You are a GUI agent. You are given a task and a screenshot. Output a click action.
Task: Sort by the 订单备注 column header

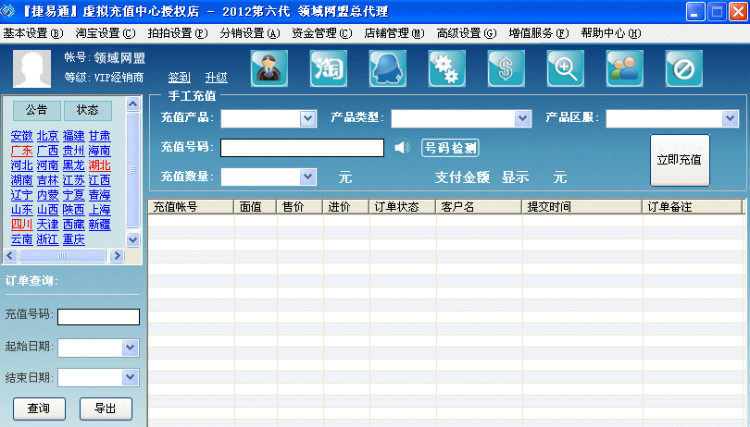(692, 207)
